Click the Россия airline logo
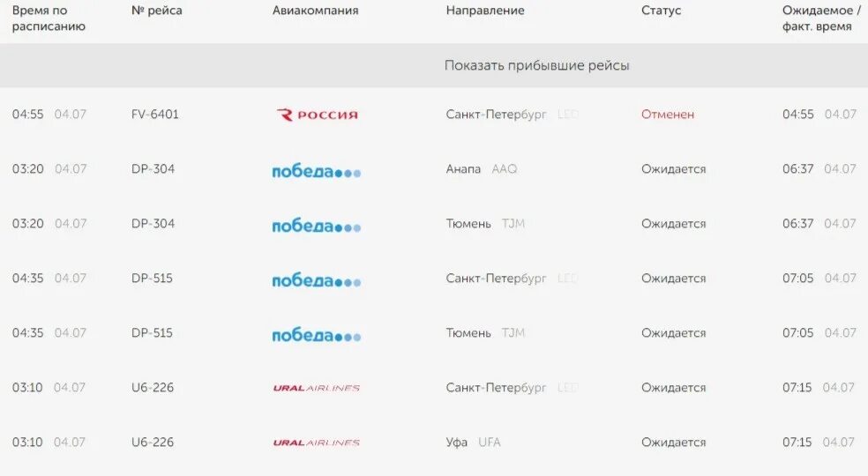Image resolution: width=868 pixels, height=476 pixels. pos(318,115)
